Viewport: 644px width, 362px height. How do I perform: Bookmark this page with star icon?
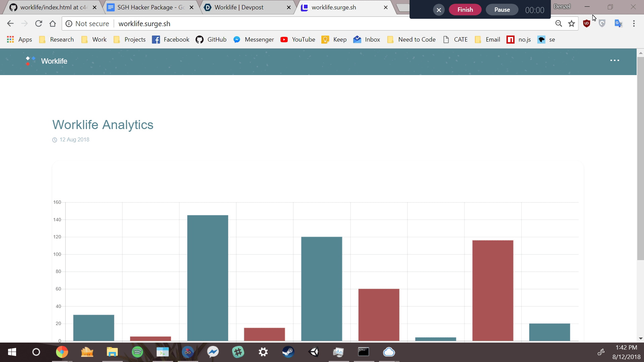click(572, 23)
